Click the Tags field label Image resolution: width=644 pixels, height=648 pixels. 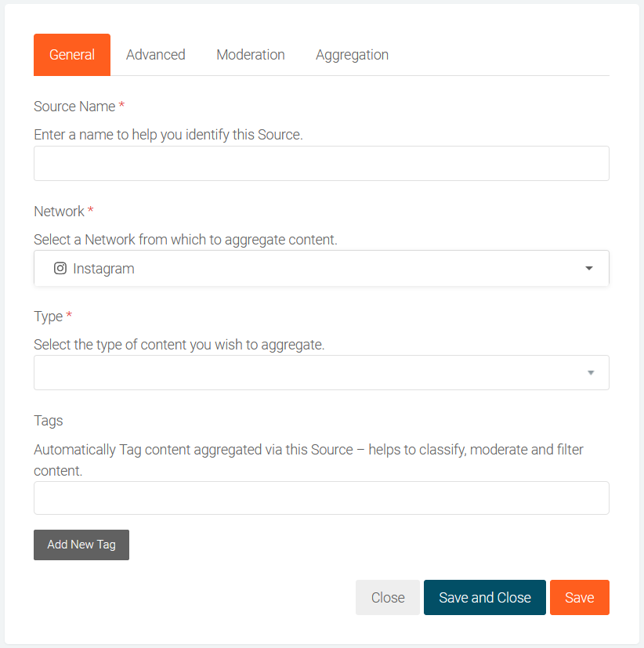pos(49,421)
